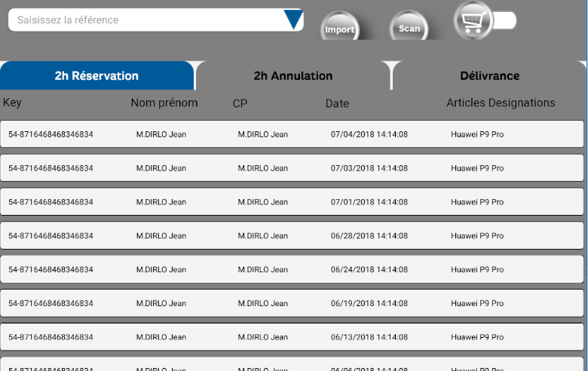Expand the reference dropdown arrow

pyautogui.click(x=293, y=20)
